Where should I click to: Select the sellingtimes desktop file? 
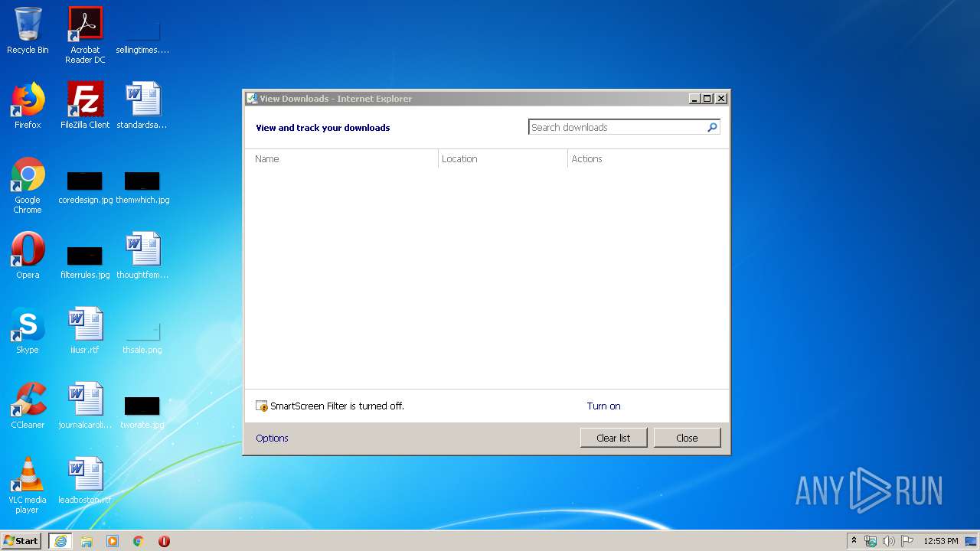(x=142, y=37)
